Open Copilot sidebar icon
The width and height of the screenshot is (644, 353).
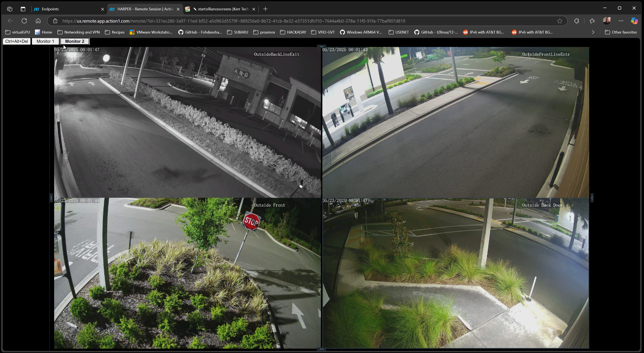tap(634, 21)
